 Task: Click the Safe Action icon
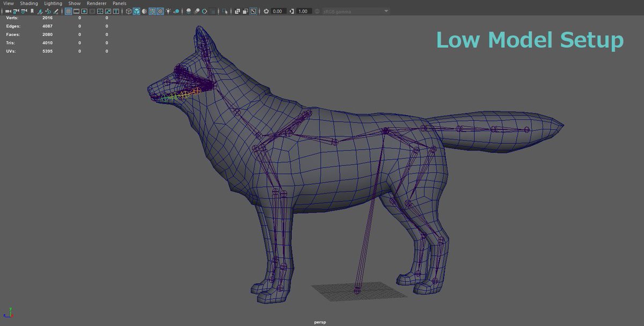tap(108, 11)
